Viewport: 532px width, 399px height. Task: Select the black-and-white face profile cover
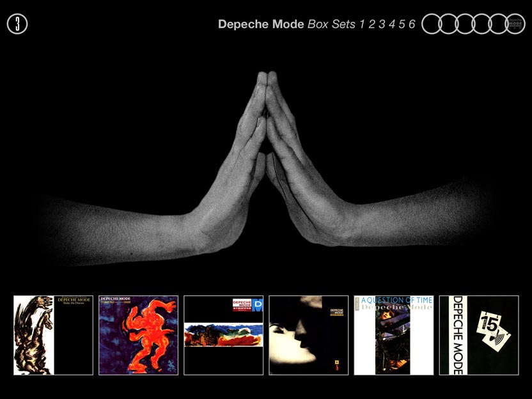point(308,335)
